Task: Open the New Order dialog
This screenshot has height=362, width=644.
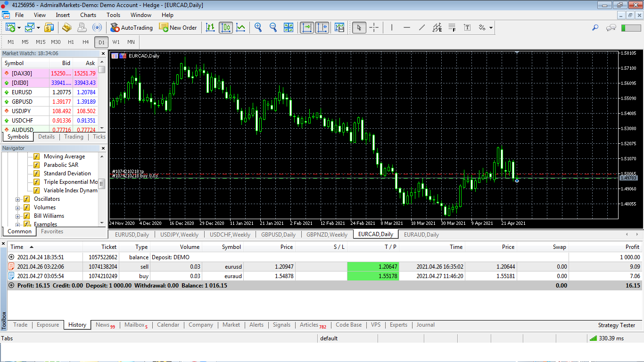Action: coord(178,28)
